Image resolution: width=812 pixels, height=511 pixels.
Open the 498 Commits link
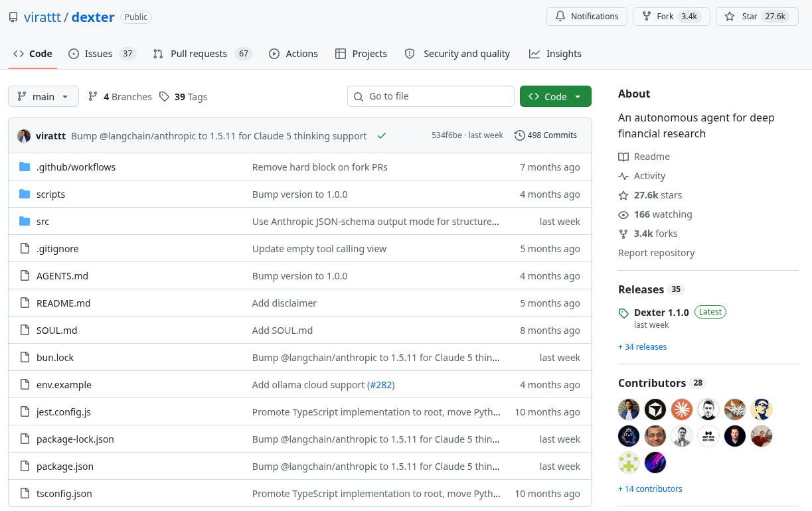tap(546, 135)
